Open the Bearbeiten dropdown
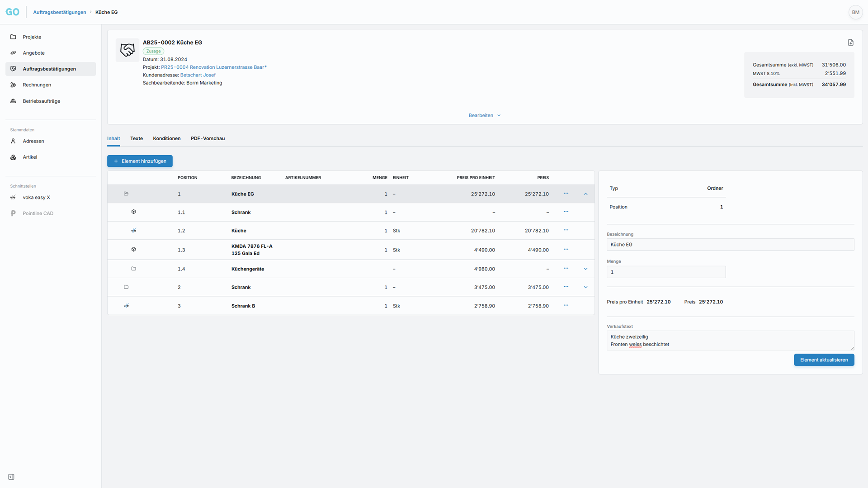This screenshot has height=488, width=868. click(x=484, y=115)
